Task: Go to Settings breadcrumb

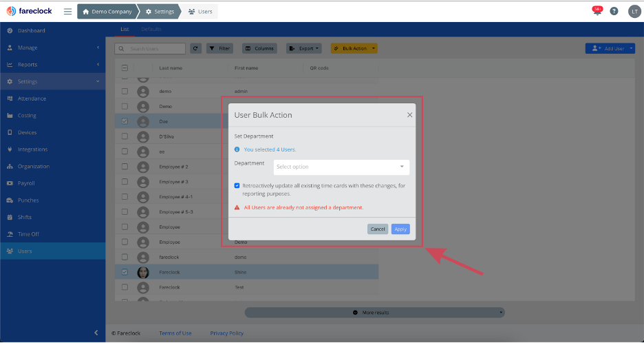Action: (x=160, y=12)
